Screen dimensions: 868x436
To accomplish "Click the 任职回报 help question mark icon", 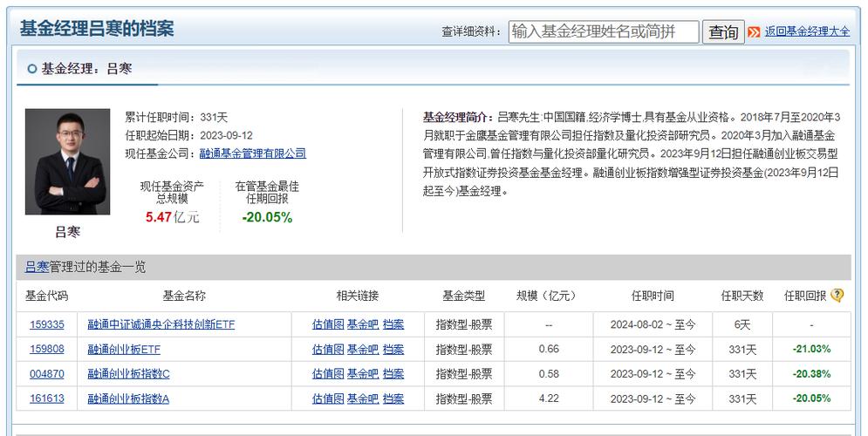I will 837,296.
